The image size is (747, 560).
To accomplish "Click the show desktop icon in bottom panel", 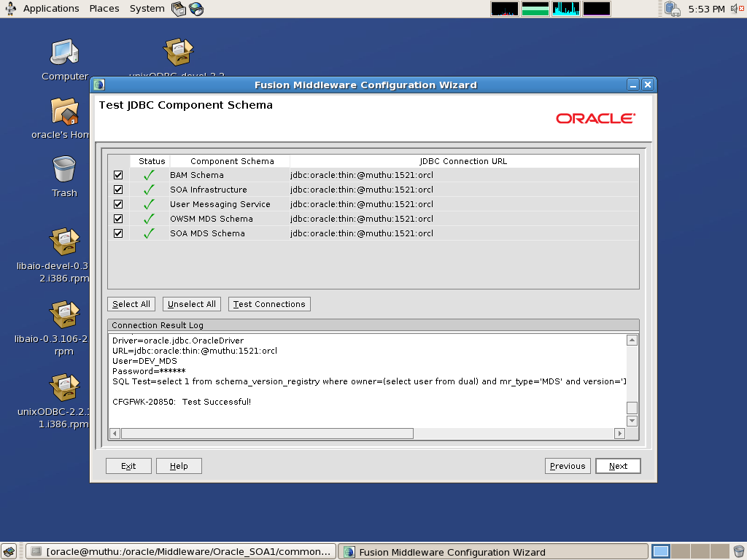I will [9, 551].
